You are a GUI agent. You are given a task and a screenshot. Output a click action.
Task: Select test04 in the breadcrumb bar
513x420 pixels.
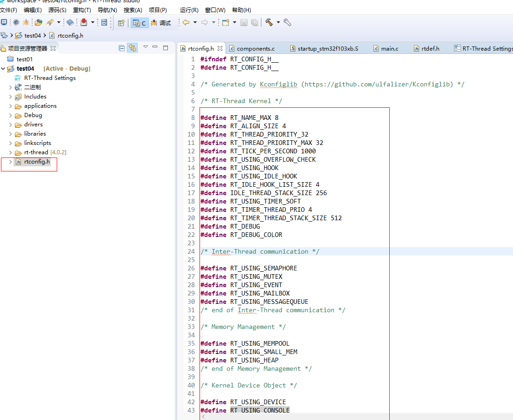28,35
